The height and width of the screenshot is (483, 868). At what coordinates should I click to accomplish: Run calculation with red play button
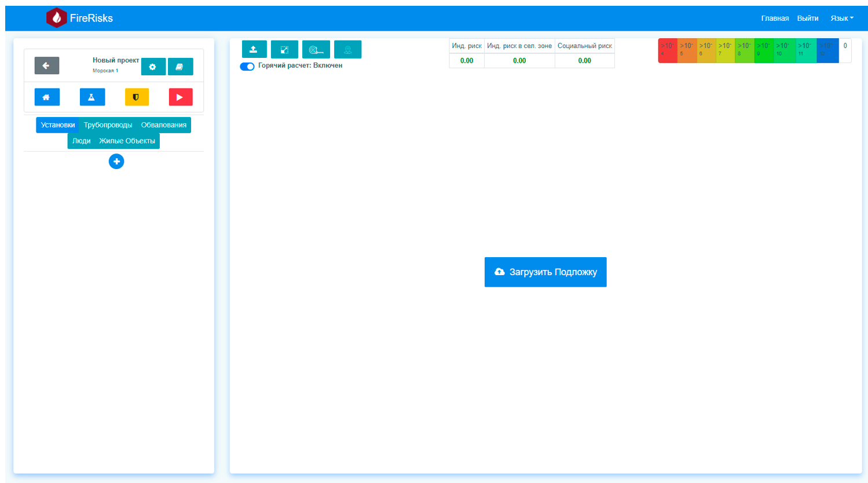pos(181,97)
